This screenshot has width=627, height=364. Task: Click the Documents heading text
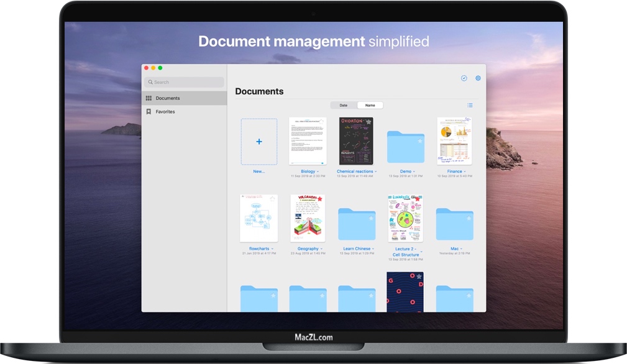tap(259, 91)
